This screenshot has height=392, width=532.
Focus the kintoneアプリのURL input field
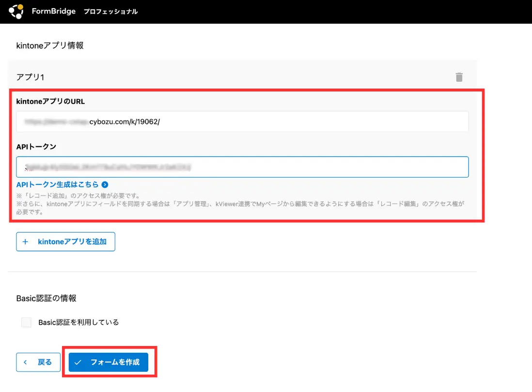[242, 121]
